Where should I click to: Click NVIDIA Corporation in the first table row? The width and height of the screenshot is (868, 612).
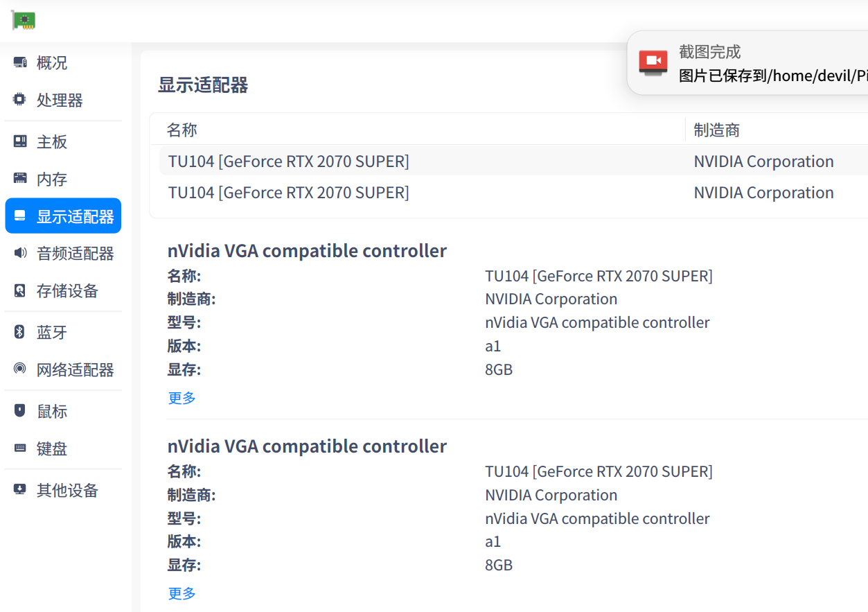click(764, 161)
